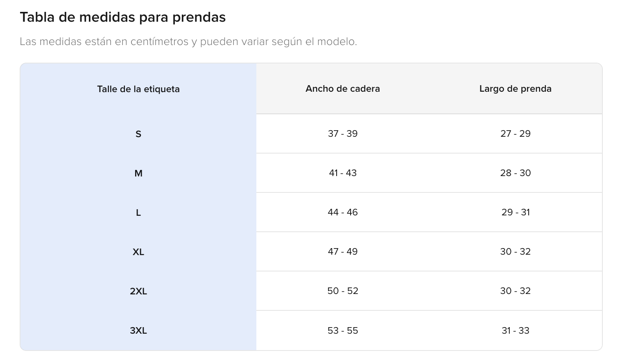Select hip width value 37 - 39

tap(343, 133)
